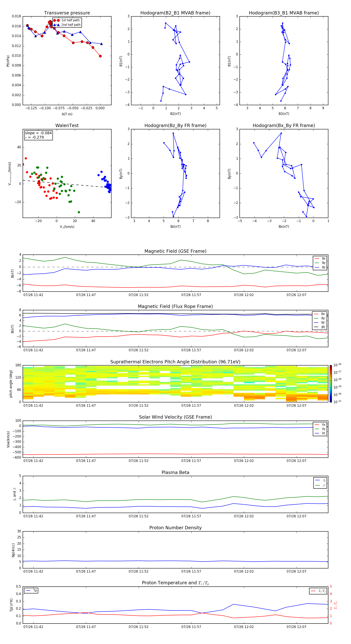Select the Vx legend entry in velocity panel
Screen dimensions: 351x644
(320, 425)
